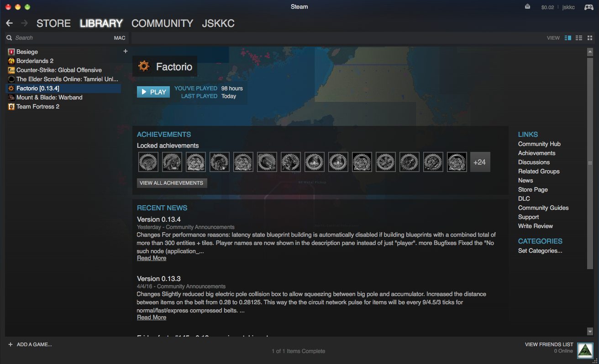Click the Elder Scrolls Online icon
Screen dimensions: 599x364
[11, 79]
